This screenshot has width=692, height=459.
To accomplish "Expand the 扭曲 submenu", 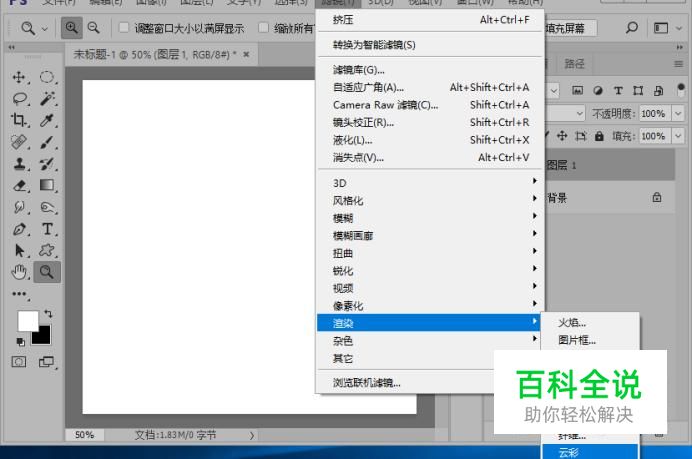I will 430,253.
